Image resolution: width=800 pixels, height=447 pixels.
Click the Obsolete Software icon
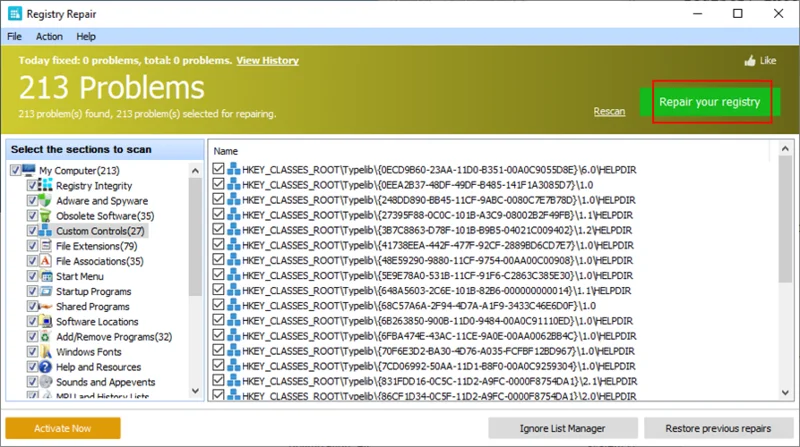(45, 216)
